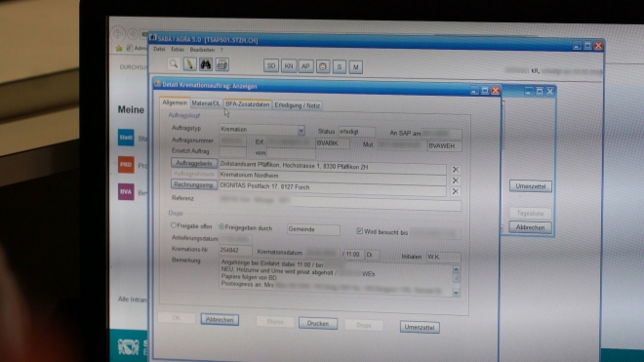Remove the DIGNITAS Rechnungsempfänger entry with its X
644x362 pixels.
point(455,191)
